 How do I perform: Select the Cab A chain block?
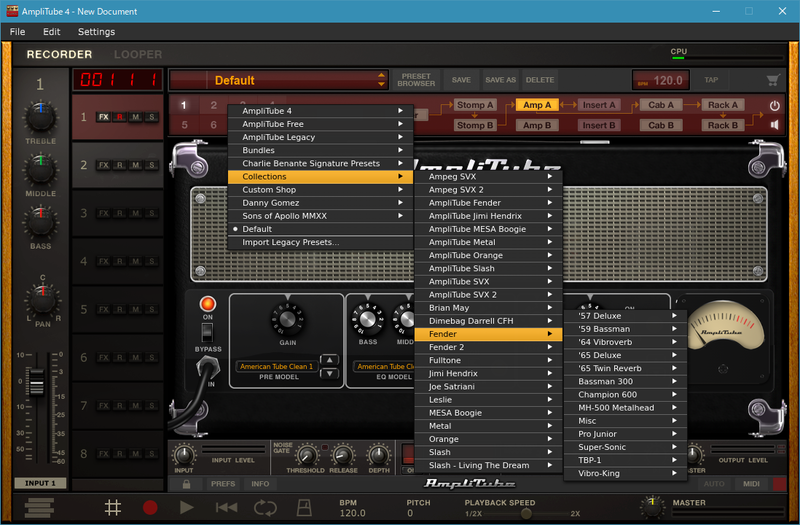pyautogui.click(x=661, y=105)
